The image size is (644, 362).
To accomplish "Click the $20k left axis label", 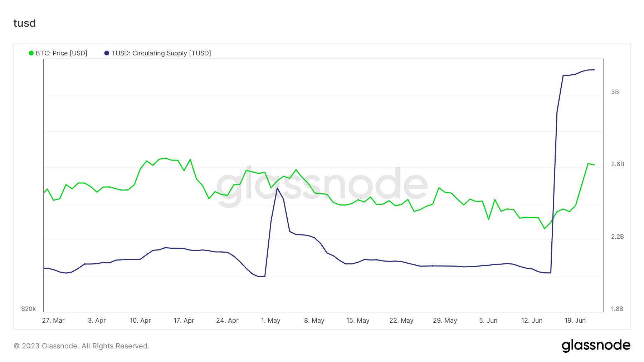I will pos(29,309).
